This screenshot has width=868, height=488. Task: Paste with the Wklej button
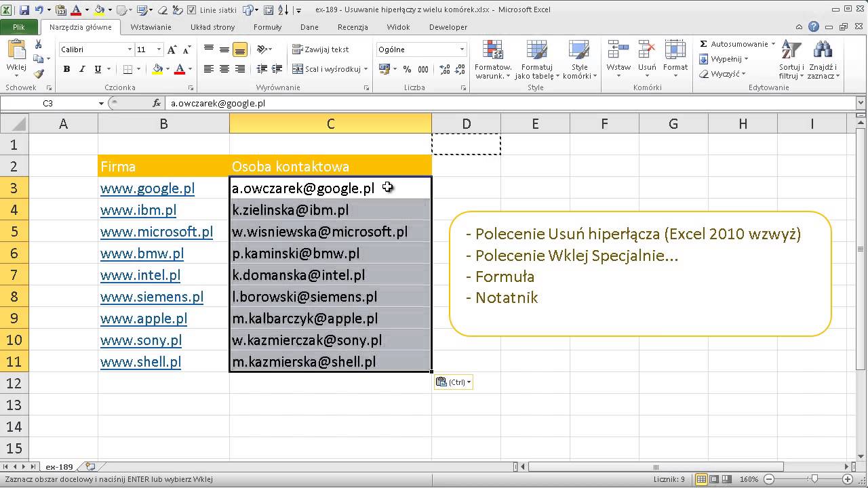[x=16, y=57]
